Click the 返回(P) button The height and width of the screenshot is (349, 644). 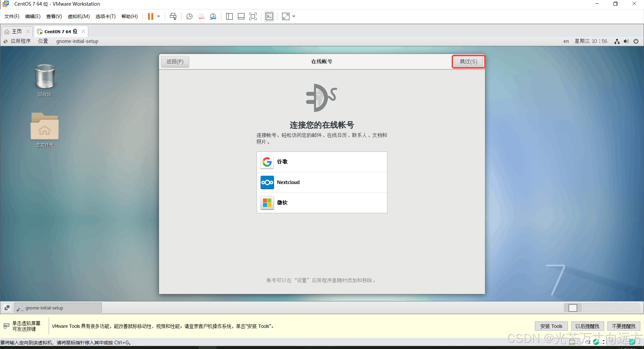tap(175, 62)
